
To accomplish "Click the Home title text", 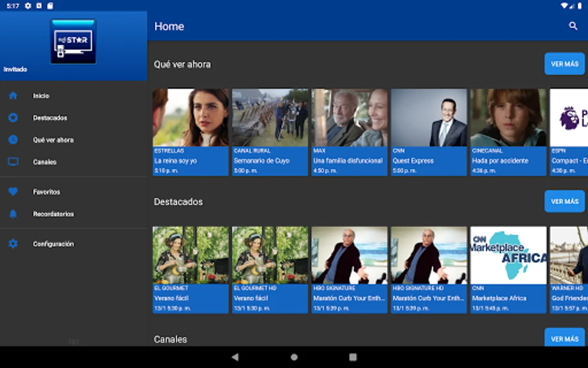I will [169, 27].
